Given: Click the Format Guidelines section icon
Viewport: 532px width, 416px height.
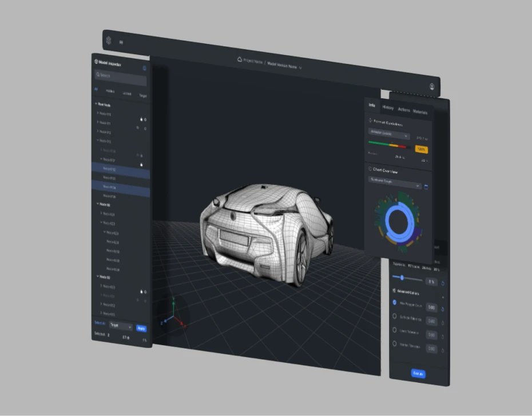Looking at the screenshot, I should [370, 121].
